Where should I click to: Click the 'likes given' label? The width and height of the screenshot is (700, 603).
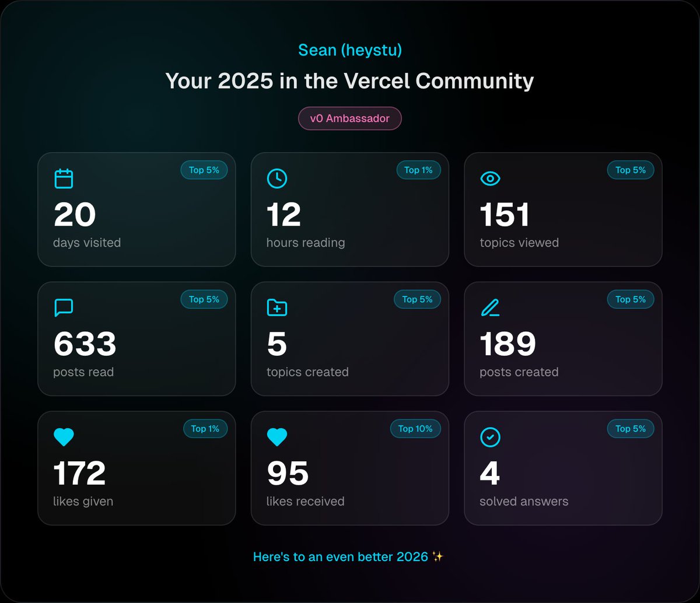(x=83, y=502)
